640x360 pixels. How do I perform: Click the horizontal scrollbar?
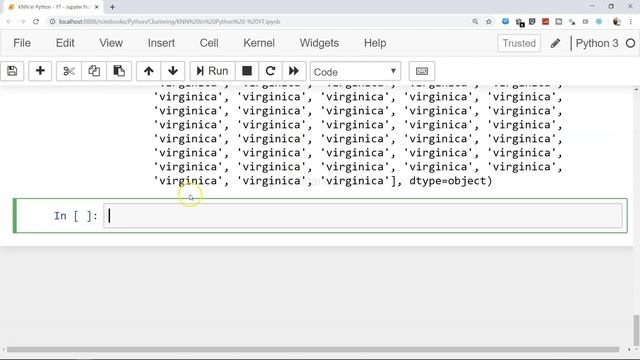pyautogui.click(x=313, y=349)
